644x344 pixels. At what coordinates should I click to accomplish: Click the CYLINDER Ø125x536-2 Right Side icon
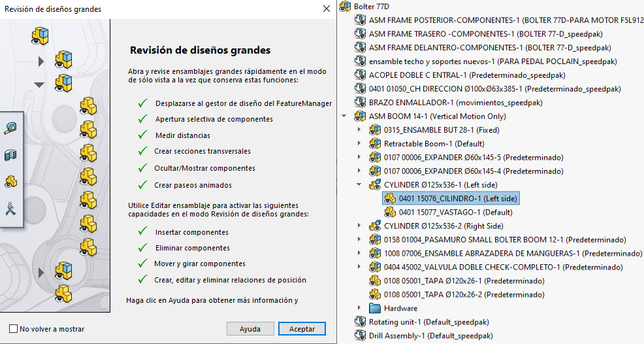[375, 226]
